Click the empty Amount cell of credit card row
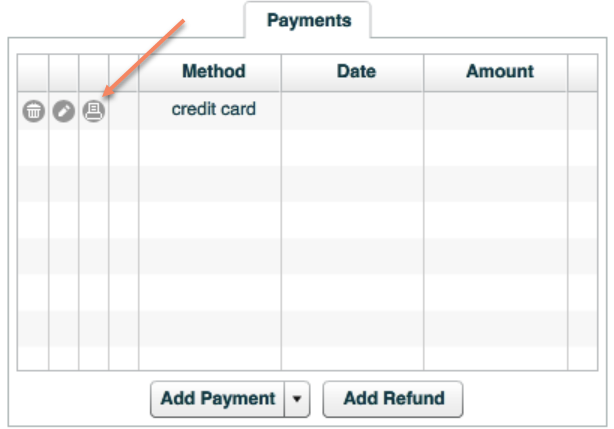This screenshot has width=614, height=429. coord(495,112)
